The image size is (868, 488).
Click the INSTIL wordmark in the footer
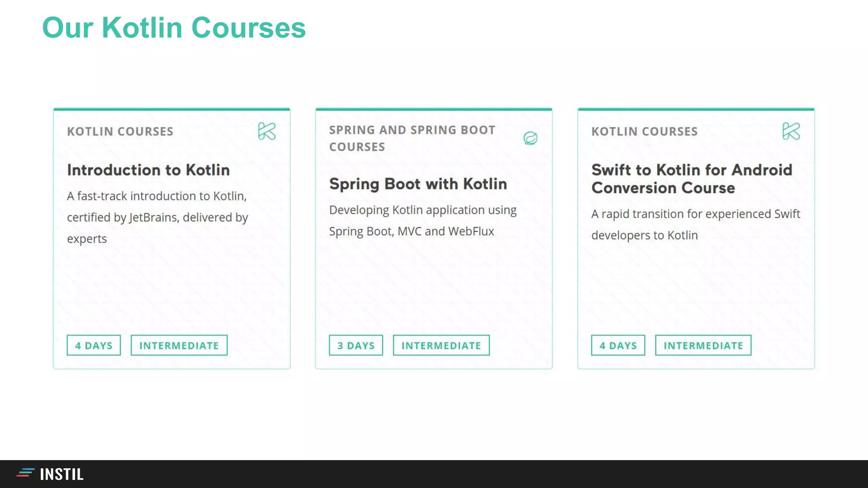point(62,474)
